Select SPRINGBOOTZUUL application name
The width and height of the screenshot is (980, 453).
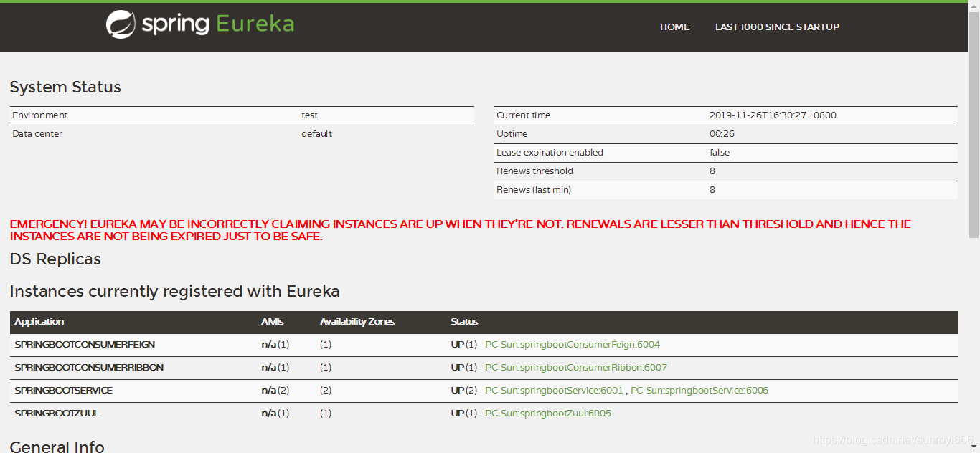pos(57,414)
